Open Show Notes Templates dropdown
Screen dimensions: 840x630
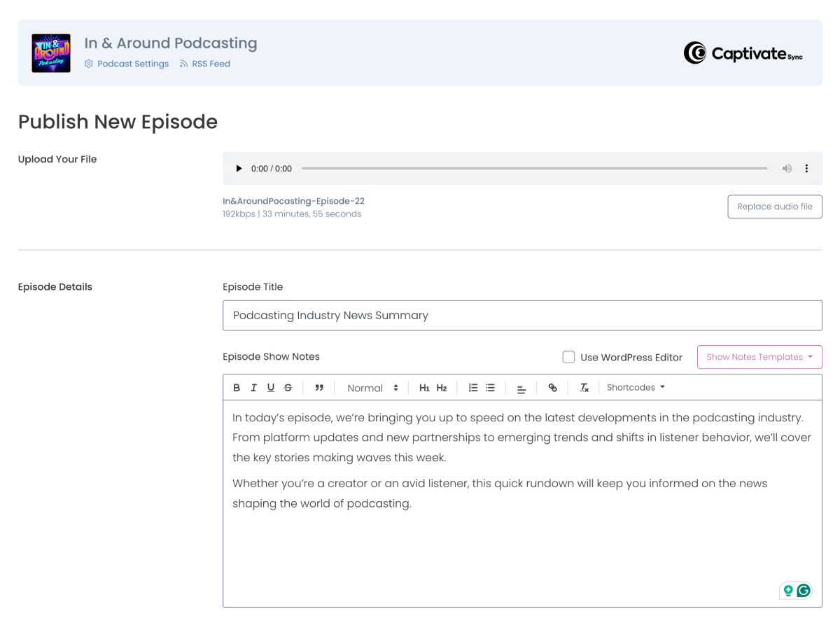pyautogui.click(x=759, y=357)
